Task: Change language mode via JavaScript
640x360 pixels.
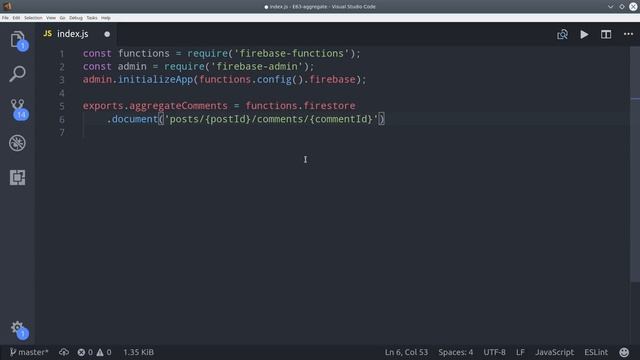Action: pyautogui.click(x=555, y=352)
